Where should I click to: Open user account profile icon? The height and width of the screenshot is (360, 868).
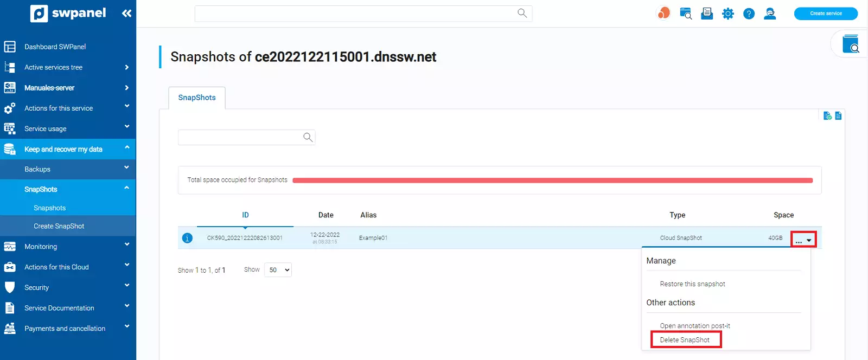[x=770, y=14]
